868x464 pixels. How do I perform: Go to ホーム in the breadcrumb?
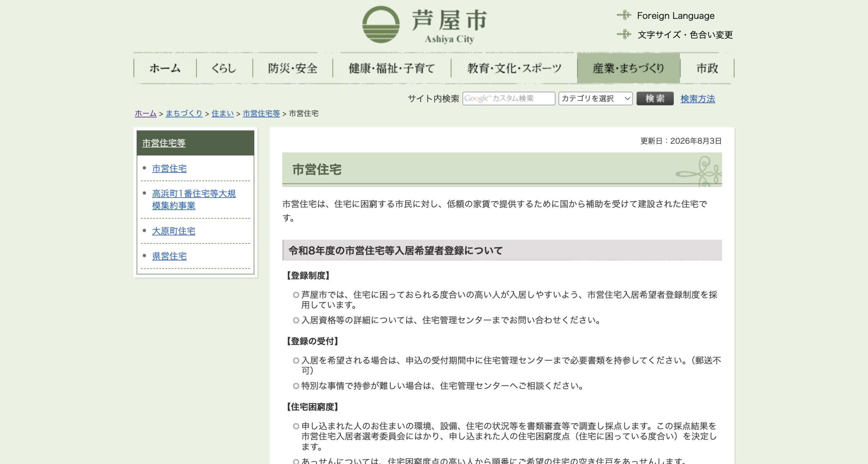[x=145, y=114]
